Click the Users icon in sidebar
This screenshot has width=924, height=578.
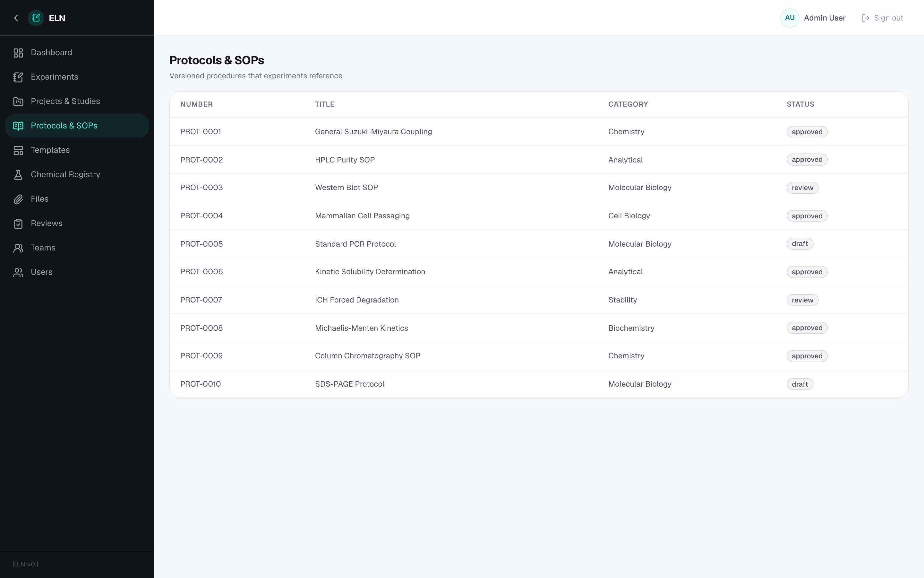[18, 273]
